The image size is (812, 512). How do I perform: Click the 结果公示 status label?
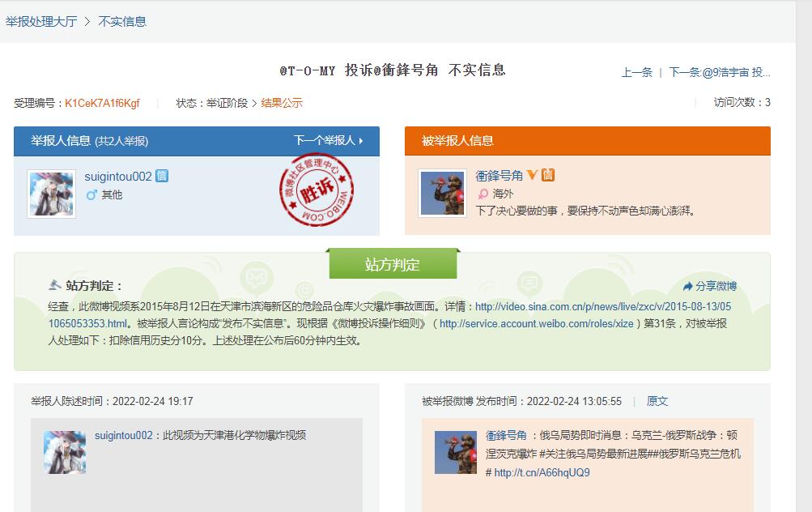coord(282,103)
